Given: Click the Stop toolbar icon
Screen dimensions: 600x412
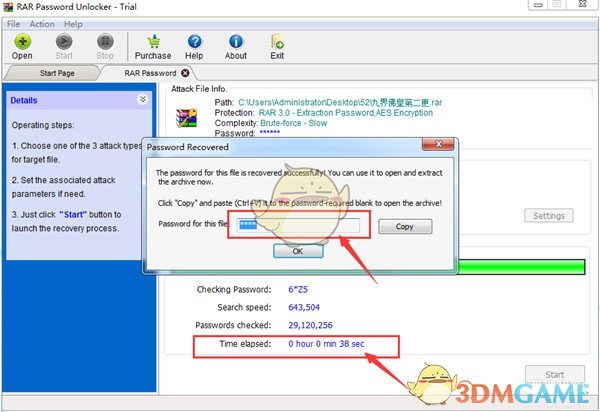Looking at the screenshot, I should (x=105, y=42).
